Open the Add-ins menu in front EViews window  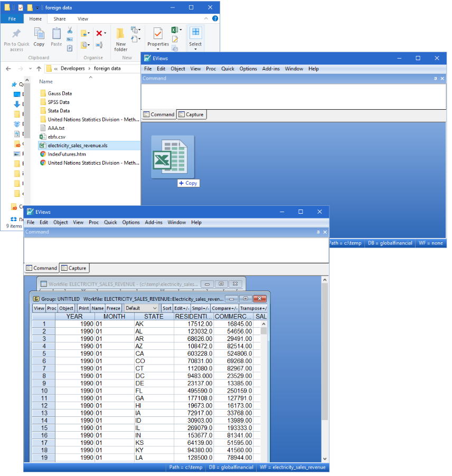click(x=154, y=223)
